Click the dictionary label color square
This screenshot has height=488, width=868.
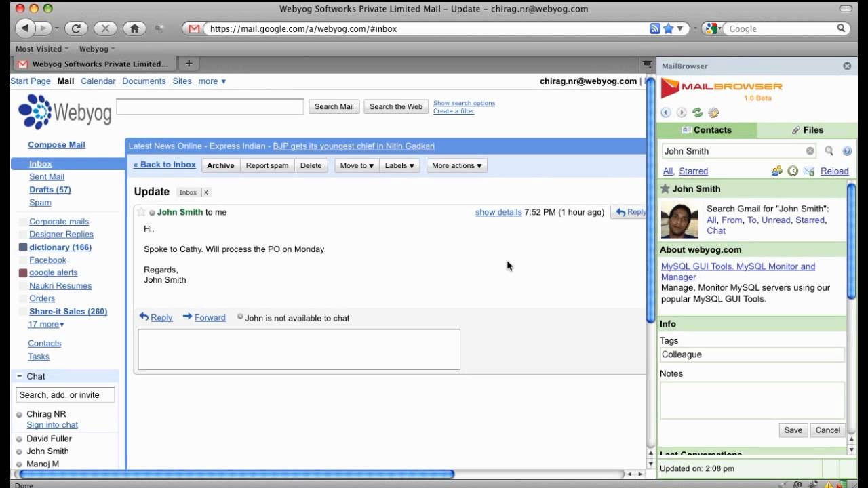(23, 247)
